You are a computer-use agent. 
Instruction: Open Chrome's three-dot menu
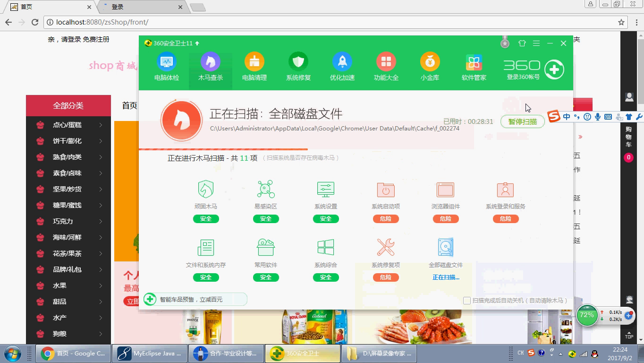click(636, 22)
